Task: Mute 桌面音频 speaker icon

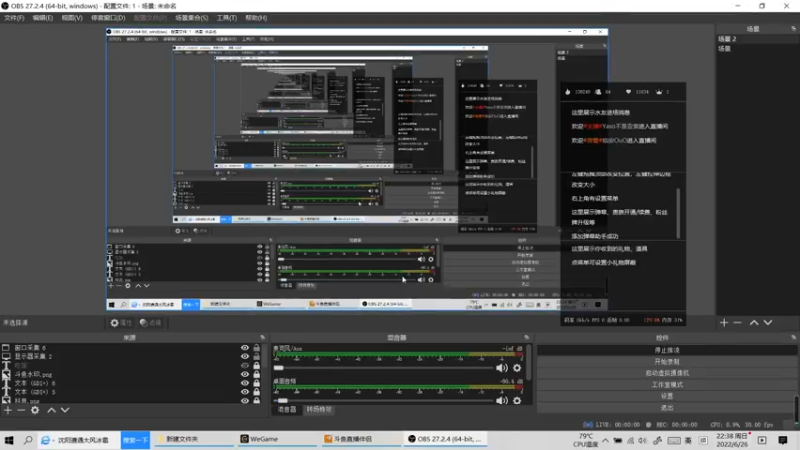Action: coord(502,401)
